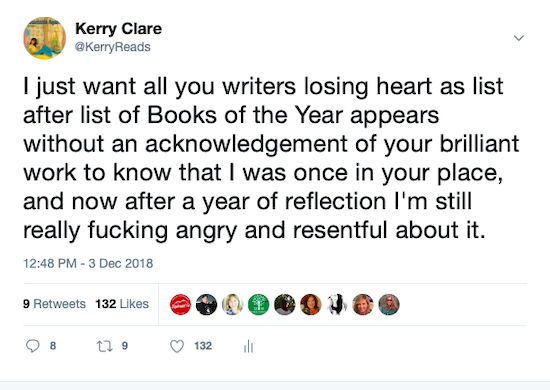Open Kerry Clare's profile avatar
Viewport: 550px width, 390px height.
click(x=45, y=38)
